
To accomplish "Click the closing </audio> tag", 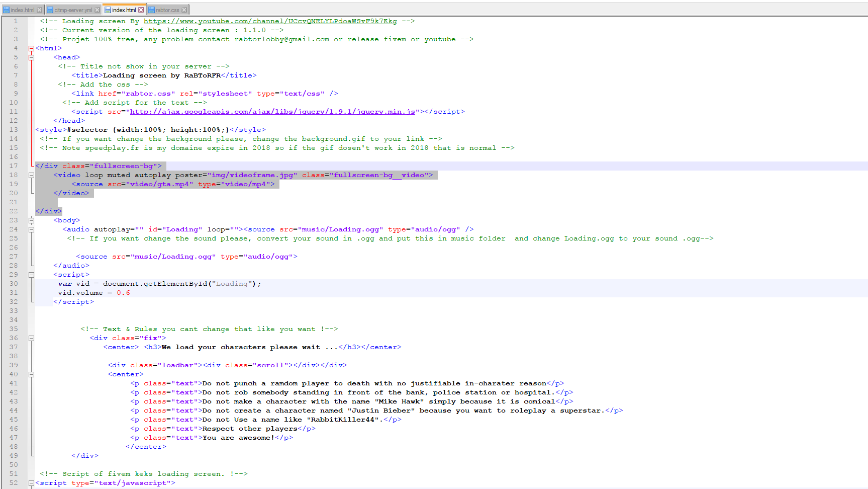I will click(x=71, y=266).
